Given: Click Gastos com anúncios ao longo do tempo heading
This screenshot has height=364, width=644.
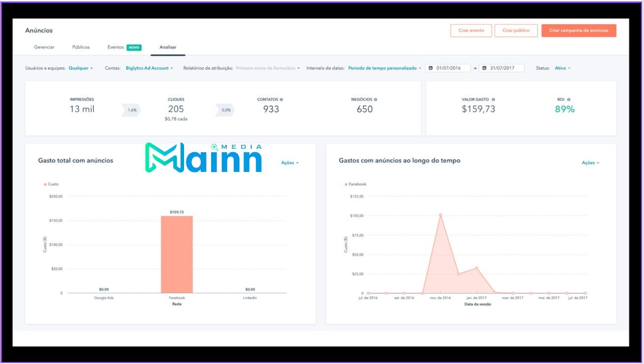Looking at the screenshot, I should [399, 161].
